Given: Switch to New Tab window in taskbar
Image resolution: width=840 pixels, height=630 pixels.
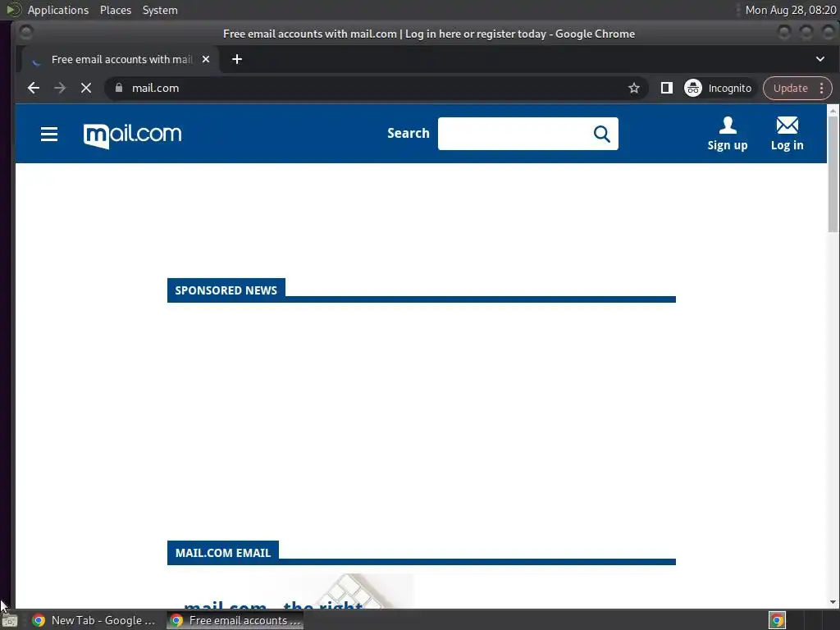Looking at the screenshot, I should point(94,620).
